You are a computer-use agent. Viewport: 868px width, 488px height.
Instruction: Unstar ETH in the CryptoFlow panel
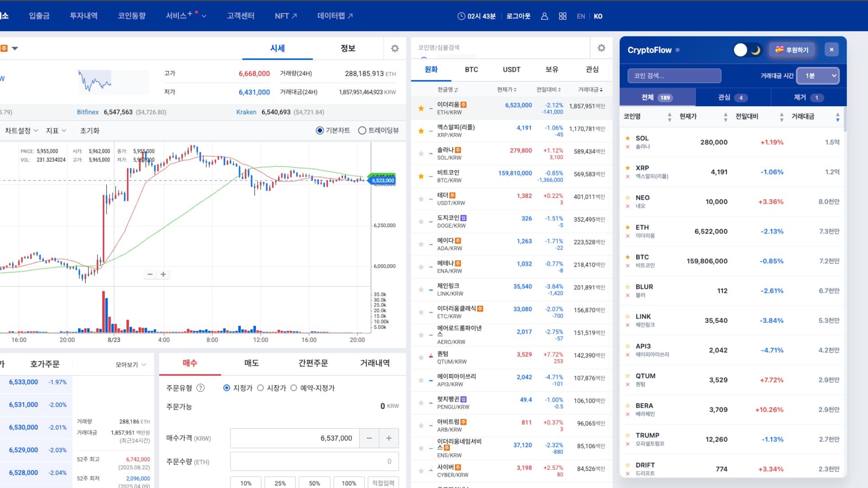coord(627,227)
